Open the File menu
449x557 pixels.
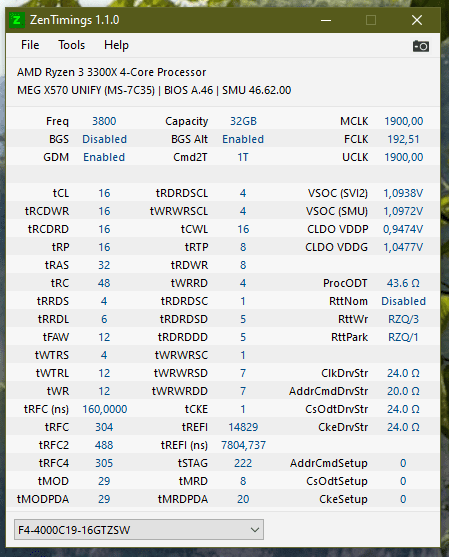point(30,45)
